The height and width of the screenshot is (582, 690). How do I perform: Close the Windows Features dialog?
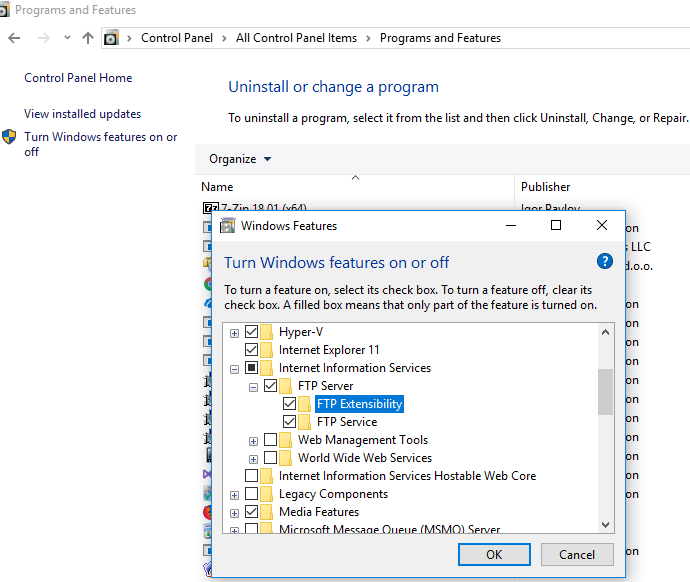[x=602, y=225]
